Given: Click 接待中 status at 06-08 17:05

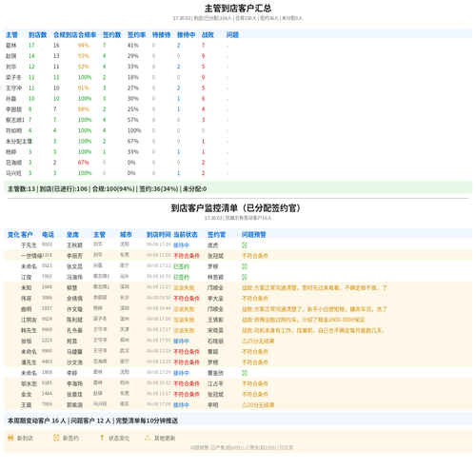Looking at the screenshot, I should pyautogui.click(x=181, y=342).
